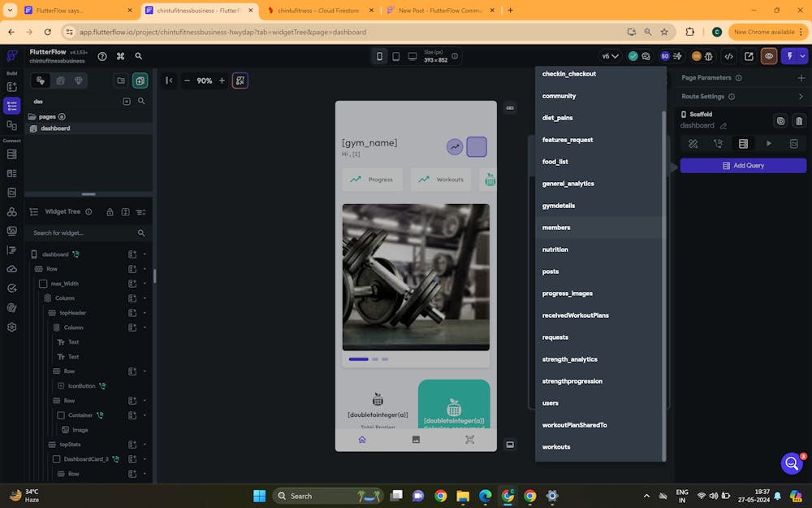This screenshot has width=812, height=508.
Task: Collapse topStats node arrow in tree
Action: coord(145,445)
